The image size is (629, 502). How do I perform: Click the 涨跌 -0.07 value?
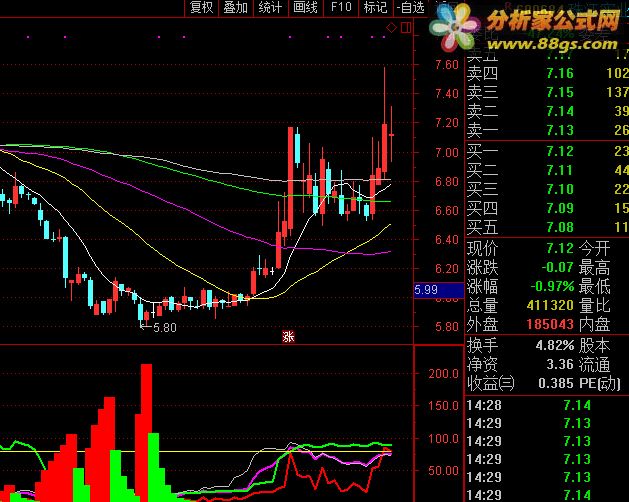(557, 267)
